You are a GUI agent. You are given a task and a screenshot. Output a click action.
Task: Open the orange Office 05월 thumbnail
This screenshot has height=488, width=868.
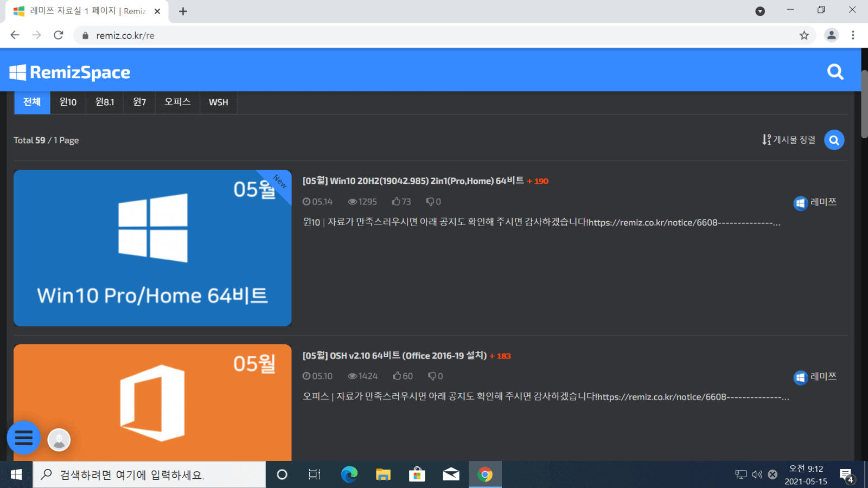tap(152, 402)
